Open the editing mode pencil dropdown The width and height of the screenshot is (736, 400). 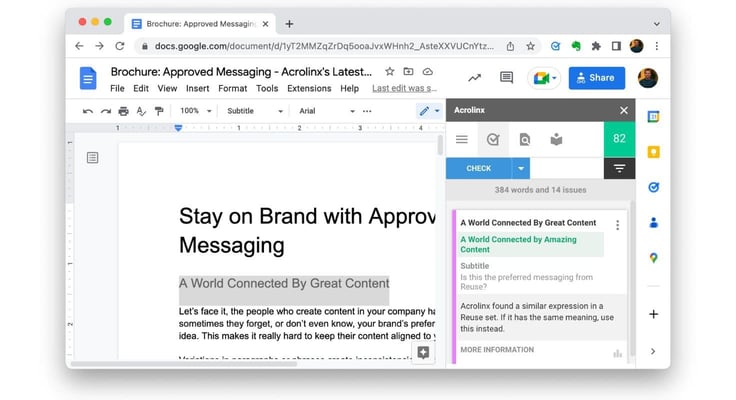[x=429, y=111]
